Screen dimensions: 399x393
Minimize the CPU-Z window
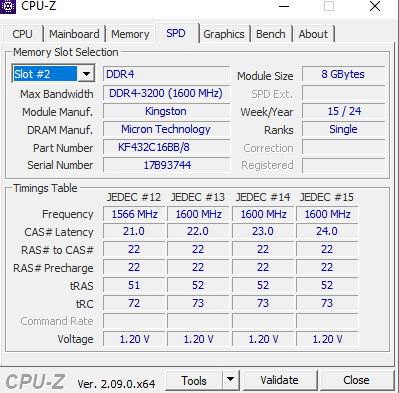point(284,6)
